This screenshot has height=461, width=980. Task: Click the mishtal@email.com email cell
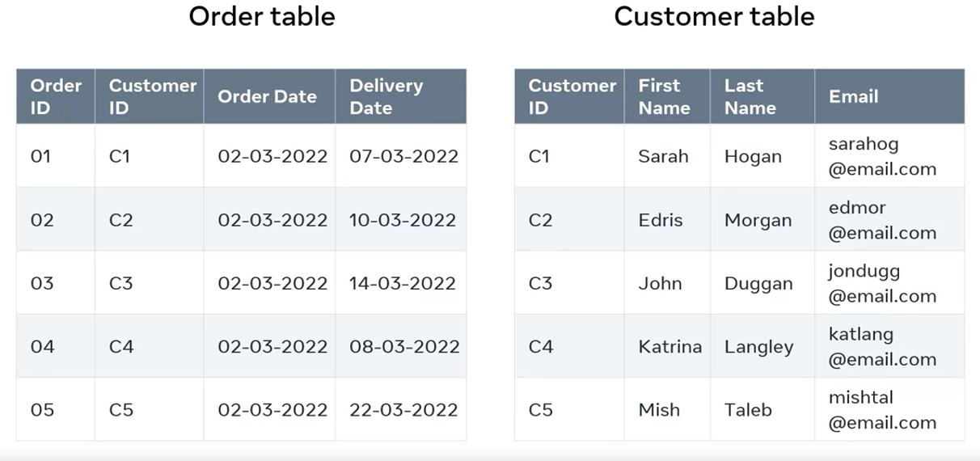click(882, 410)
